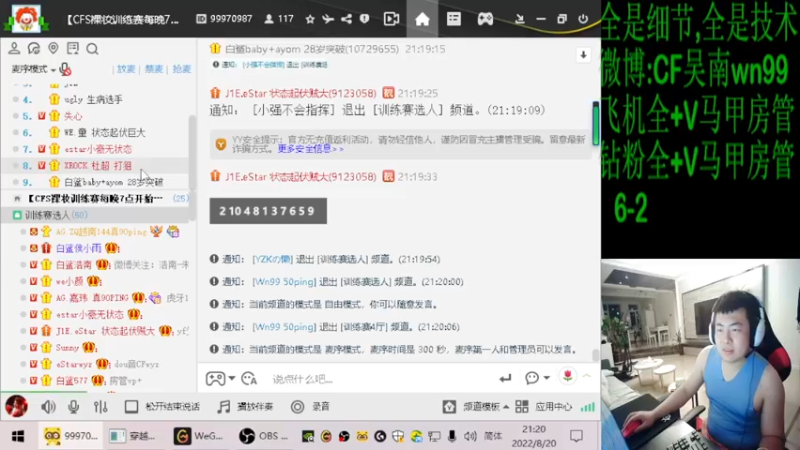Click 录音 record button
Viewport: 800px width, 450px height.
(310, 407)
